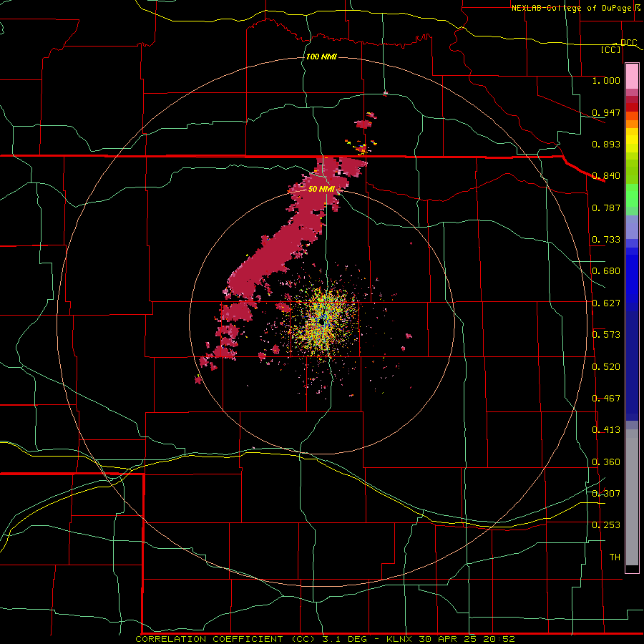The width and height of the screenshot is (644, 644).
Task: Click the 0.413 scale value
Action: pyautogui.click(x=606, y=430)
